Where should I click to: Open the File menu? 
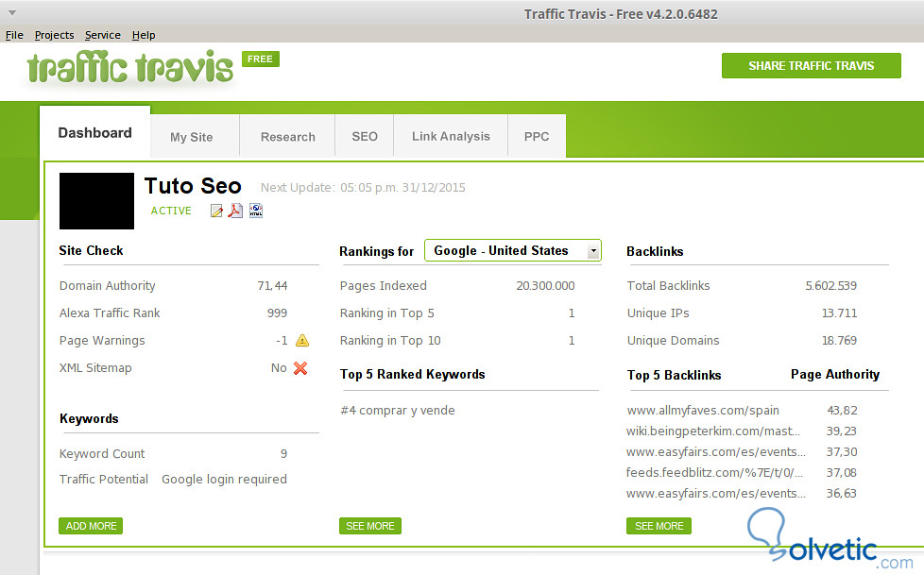pyautogui.click(x=14, y=35)
